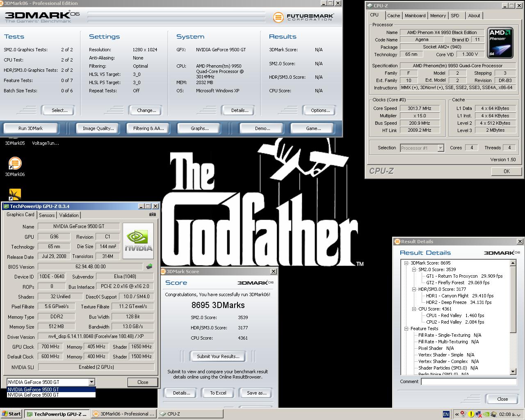This screenshot has width=525, height=420.
Task: Click the Run 3DMark button
Action: [31, 128]
